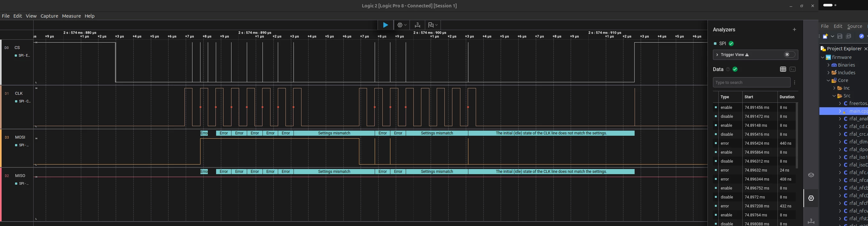The width and height of the screenshot is (868, 226).
Task: Select the SPI analyzer entry
Action: [723, 44]
